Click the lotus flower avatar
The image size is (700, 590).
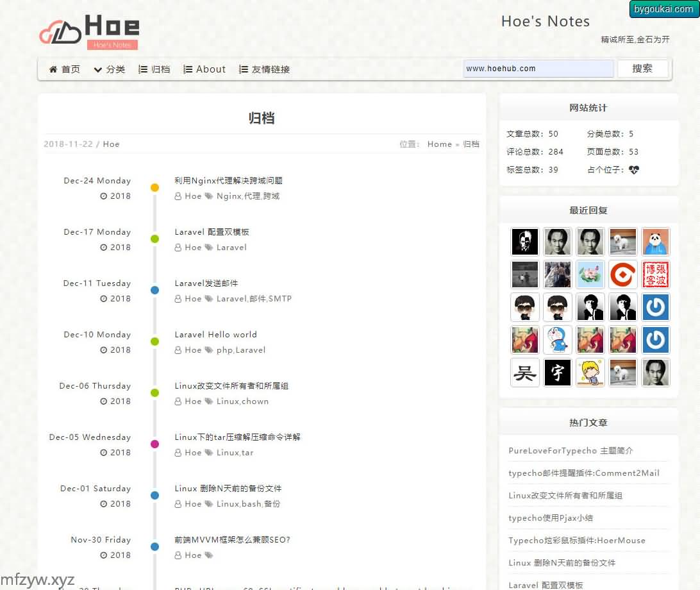(590, 274)
